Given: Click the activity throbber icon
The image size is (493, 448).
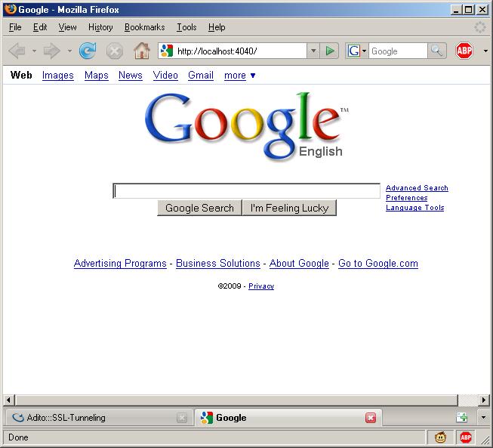Looking at the screenshot, I should [x=480, y=27].
